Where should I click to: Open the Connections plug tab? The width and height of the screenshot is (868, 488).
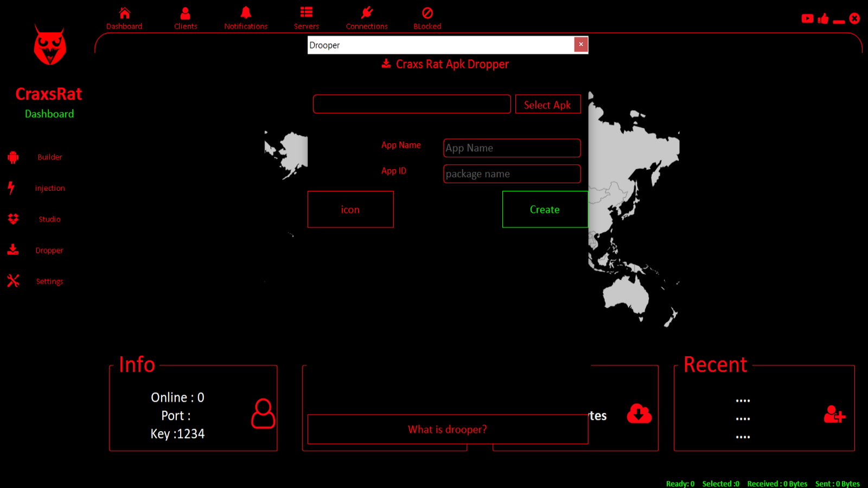click(367, 18)
